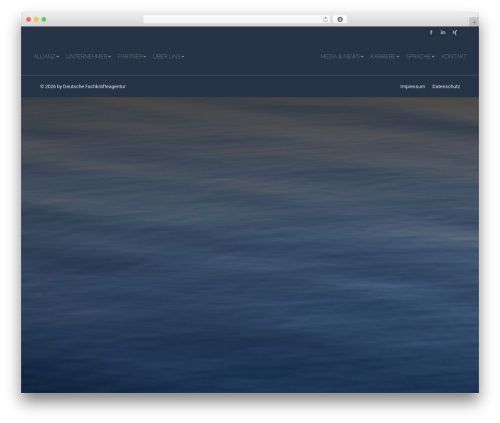Open the Datenschutz link

click(x=446, y=87)
